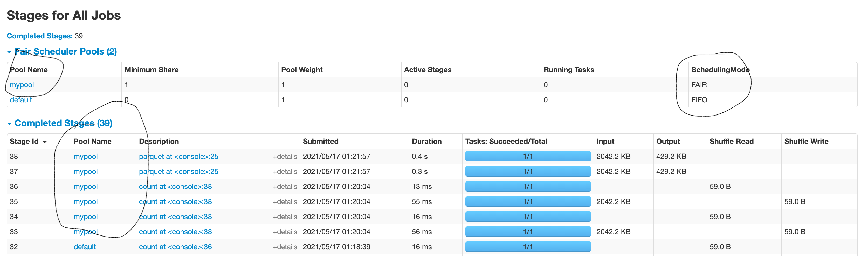Open default pool link for stage 32

point(85,247)
